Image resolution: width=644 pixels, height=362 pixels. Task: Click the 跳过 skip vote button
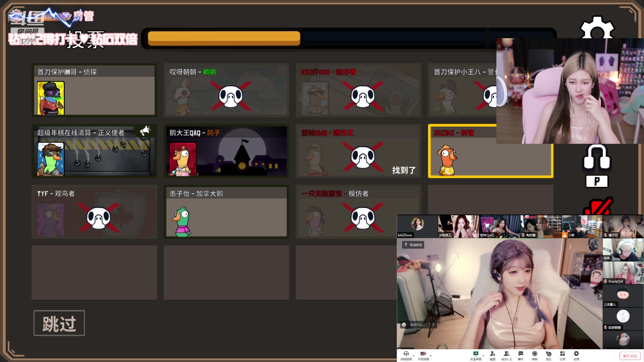59,323
